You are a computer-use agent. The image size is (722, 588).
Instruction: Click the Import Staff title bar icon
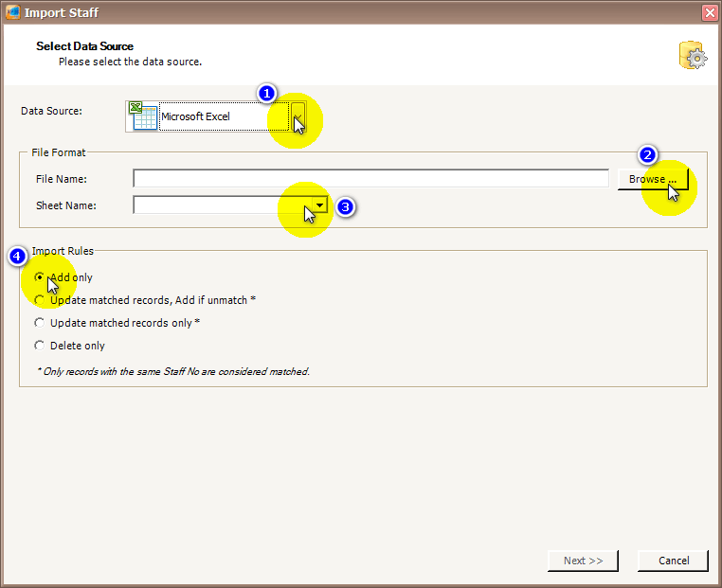[13, 12]
